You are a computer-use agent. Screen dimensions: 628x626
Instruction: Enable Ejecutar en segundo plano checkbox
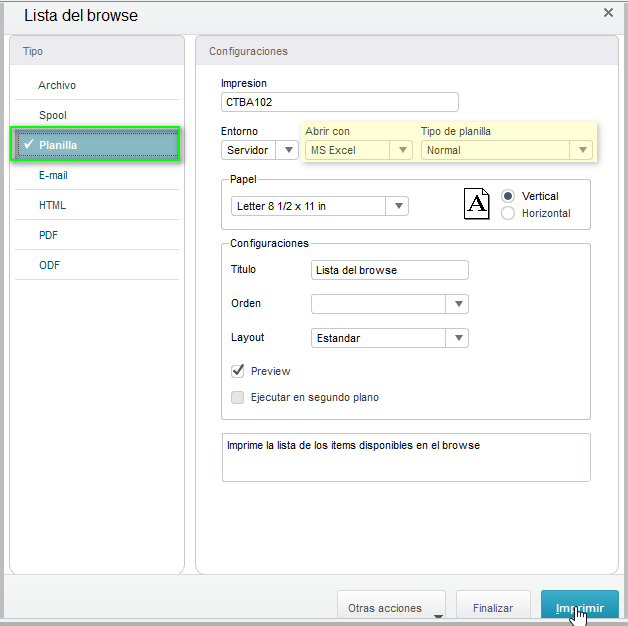coord(238,397)
